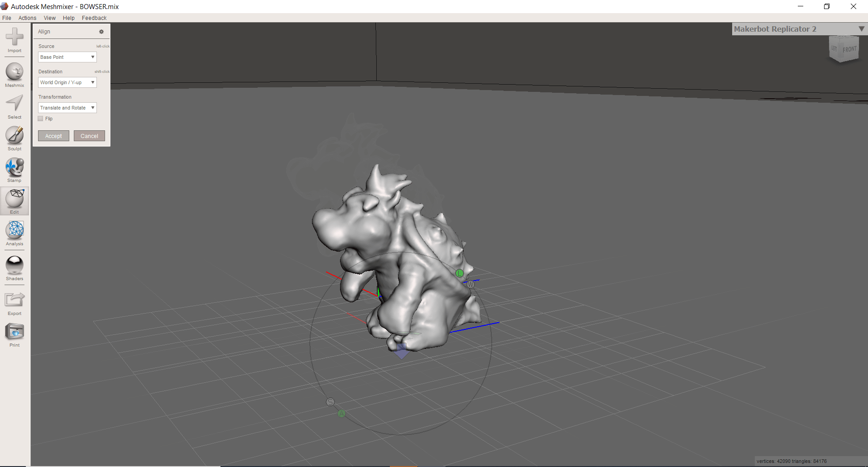The width and height of the screenshot is (868, 467).
Task: Click the Accept button
Action: (x=53, y=136)
